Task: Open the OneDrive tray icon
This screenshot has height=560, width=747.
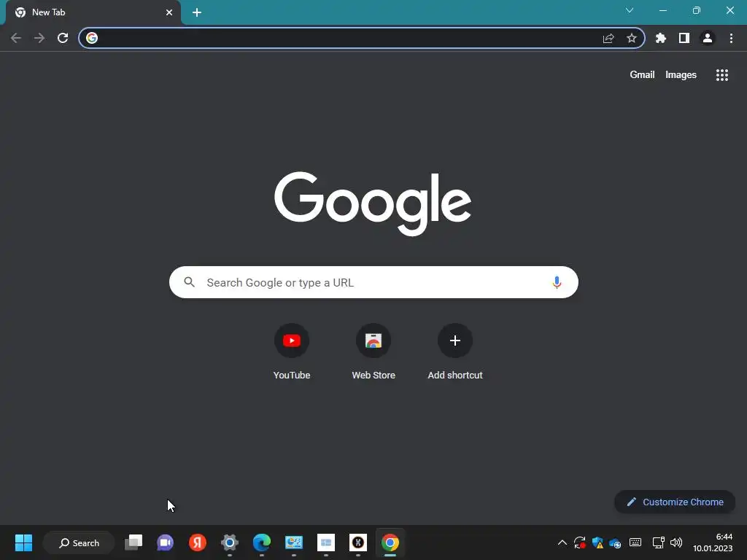Action: (x=615, y=542)
